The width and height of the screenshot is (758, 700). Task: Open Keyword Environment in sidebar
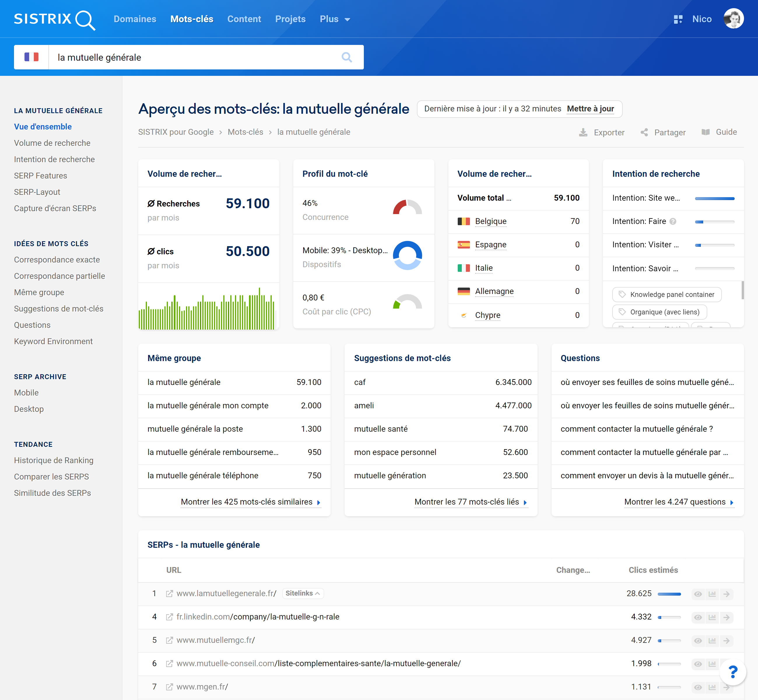point(53,341)
